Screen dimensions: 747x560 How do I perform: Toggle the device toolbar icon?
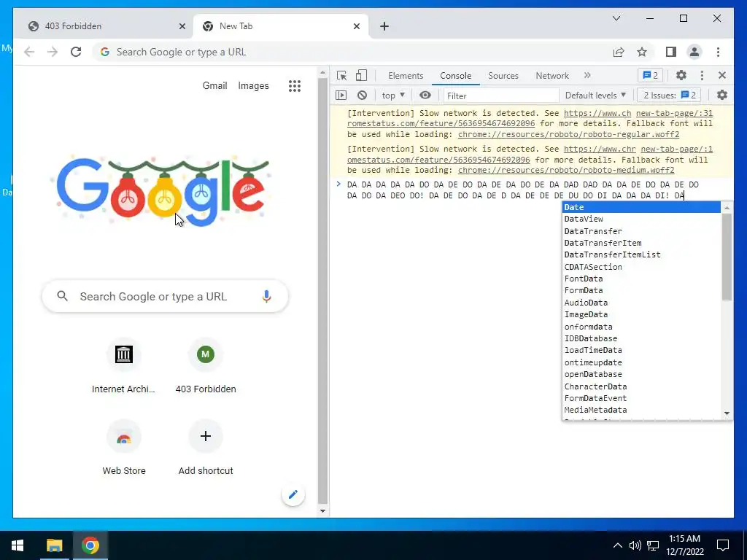point(362,75)
